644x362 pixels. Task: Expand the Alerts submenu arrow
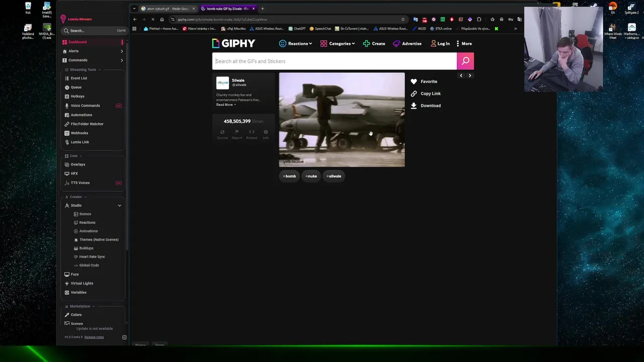point(122,51)
